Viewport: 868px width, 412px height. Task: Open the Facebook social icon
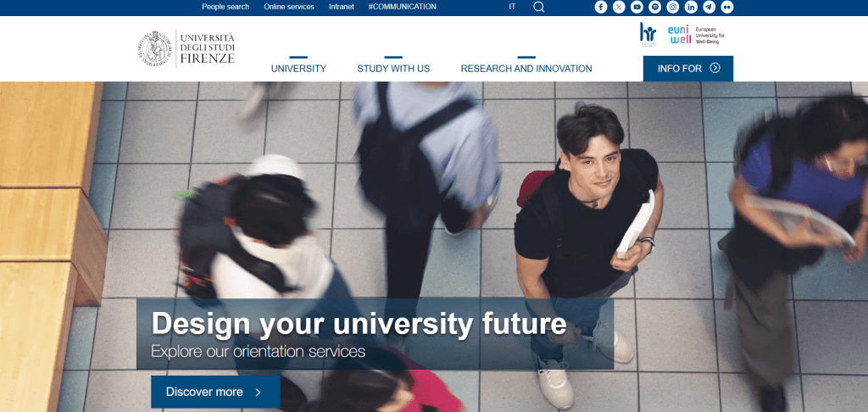601,7
